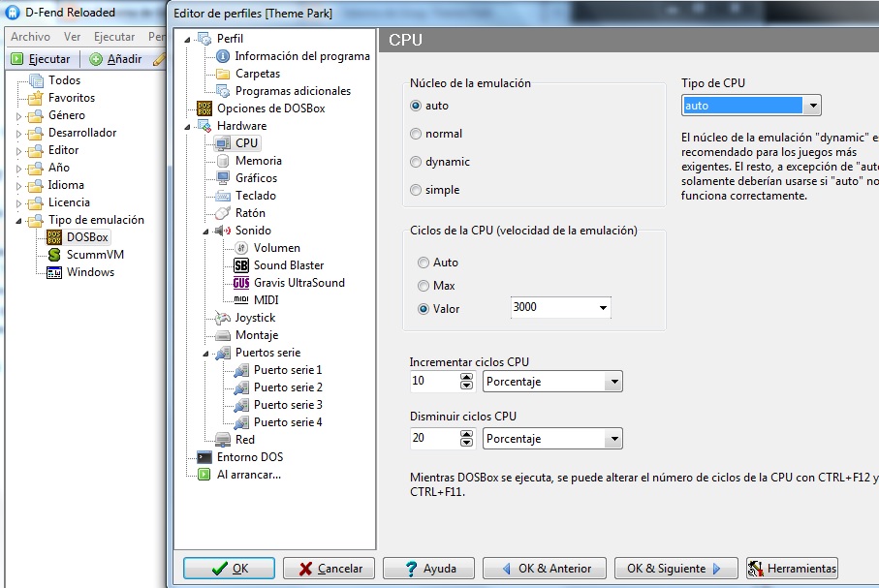Open the Herramientas button

(792, 569)
